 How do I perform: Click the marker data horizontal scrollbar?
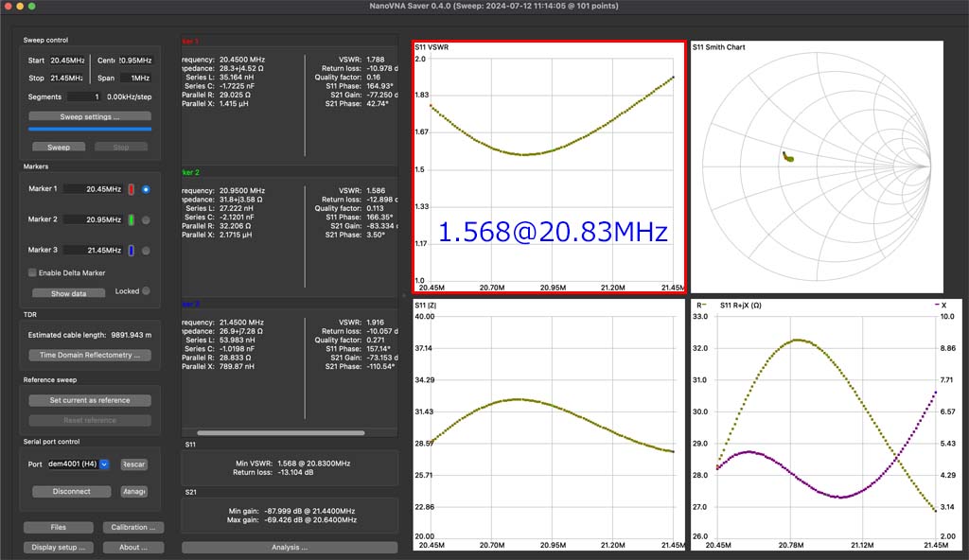(280, 433)
